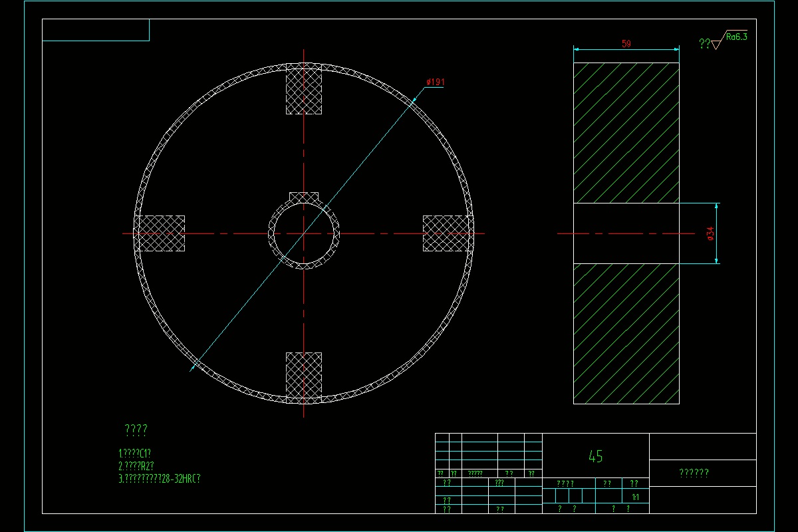Select the ø191 diameter dimension text
Image resolution: width=798 pixels, height=532 pixels.
tap(435, 82)
